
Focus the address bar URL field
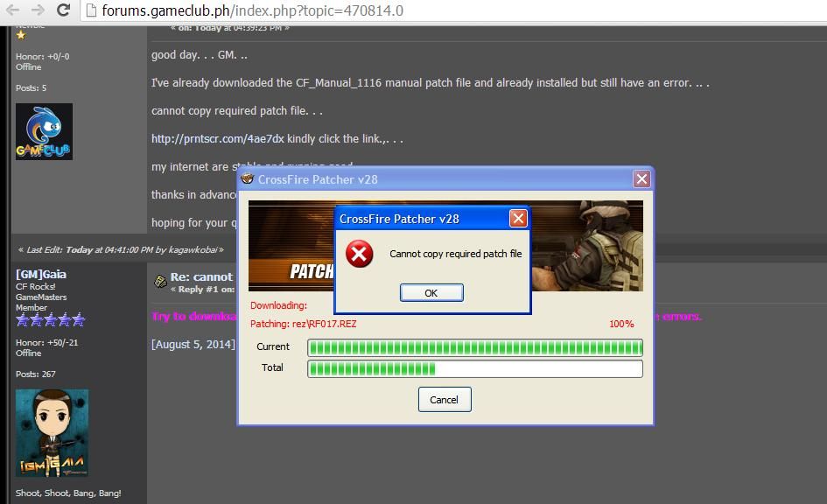453,10
